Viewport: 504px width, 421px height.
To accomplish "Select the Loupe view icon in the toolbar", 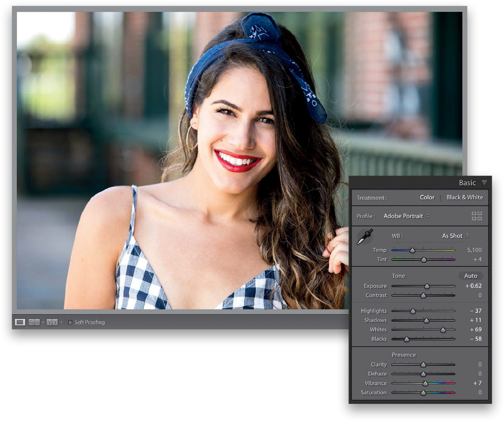I will pyautogui.click(x=20, y=322).
